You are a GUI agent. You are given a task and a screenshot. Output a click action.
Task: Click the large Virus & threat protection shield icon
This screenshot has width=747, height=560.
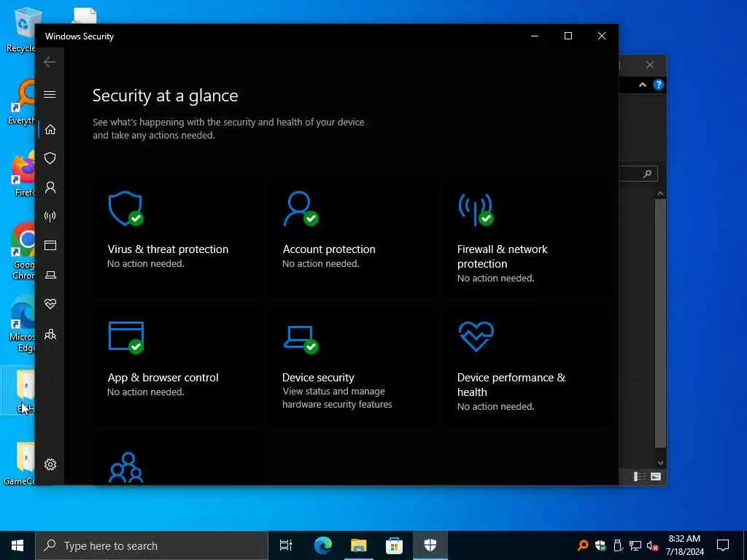pyautogui.click(x=125, y=209)
